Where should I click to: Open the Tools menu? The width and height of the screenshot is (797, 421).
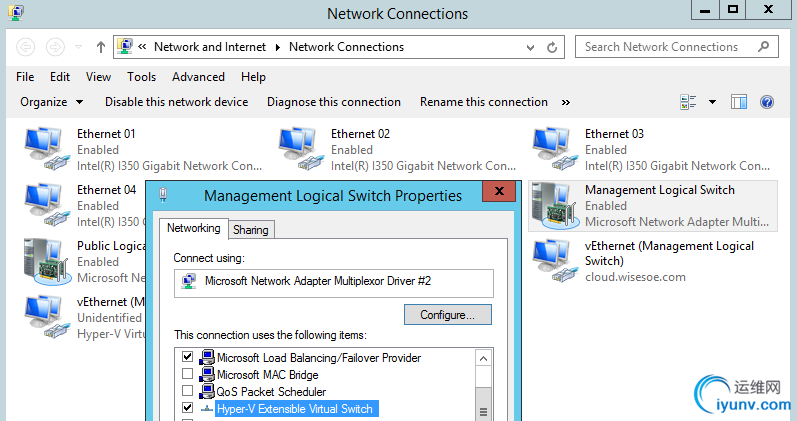[x=141, y=77]
